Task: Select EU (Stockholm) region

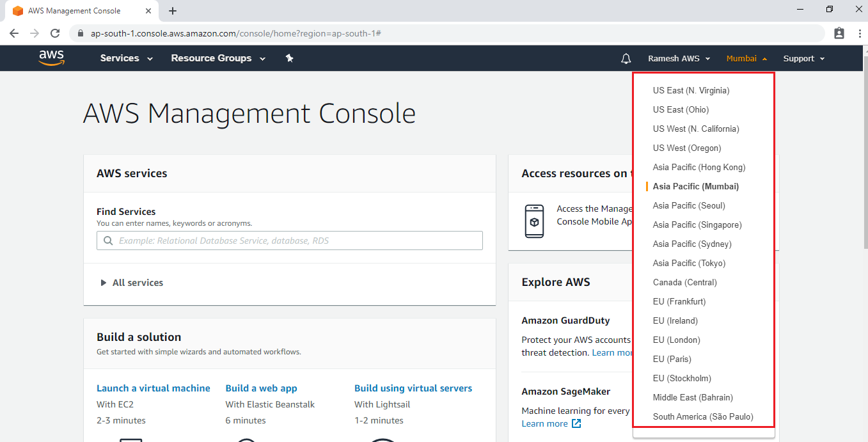Action: coord(682,378)
